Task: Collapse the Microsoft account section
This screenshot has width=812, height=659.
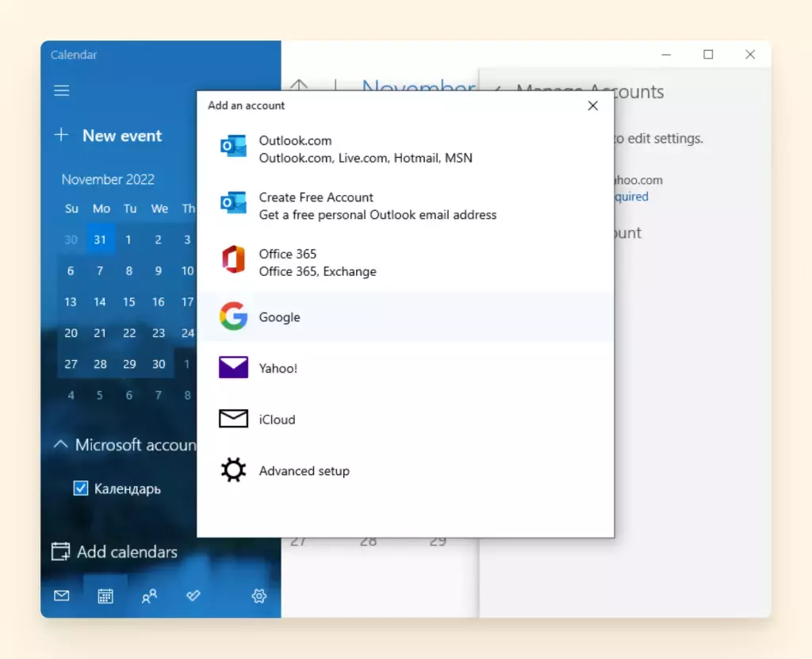Action: coord(60,445)
